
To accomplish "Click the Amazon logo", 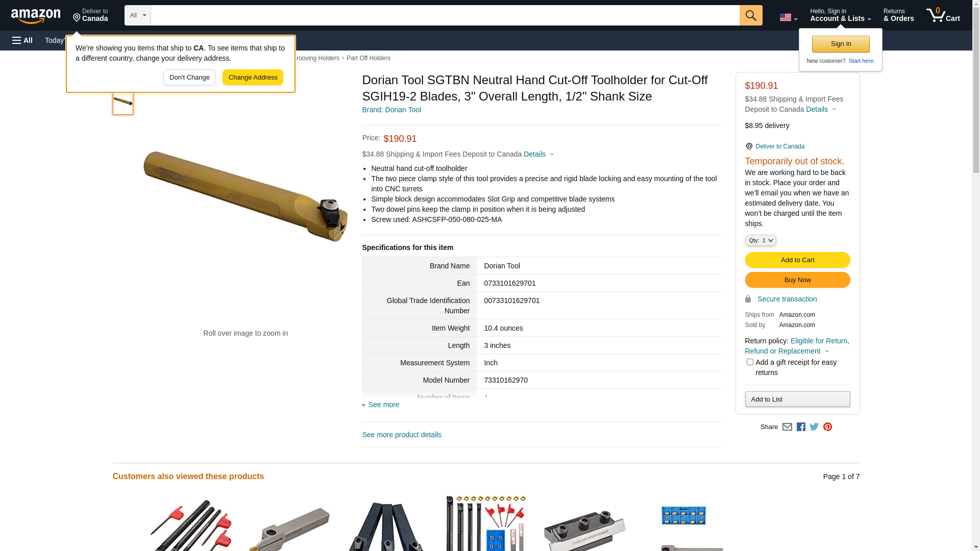I will point(36,16).
